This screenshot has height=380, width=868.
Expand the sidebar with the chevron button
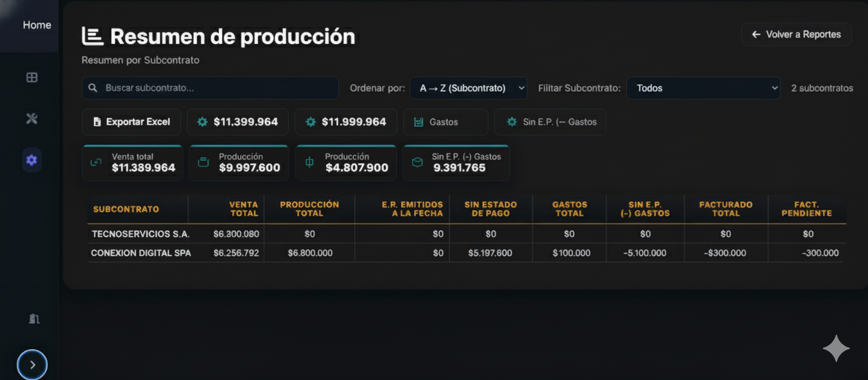[32, 364]
